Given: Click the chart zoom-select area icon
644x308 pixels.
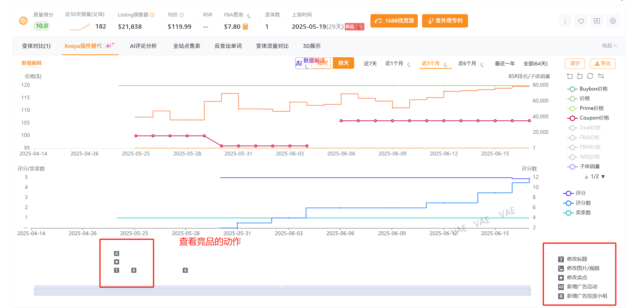Looking at the screenshot, I should (x=570, y=76).
